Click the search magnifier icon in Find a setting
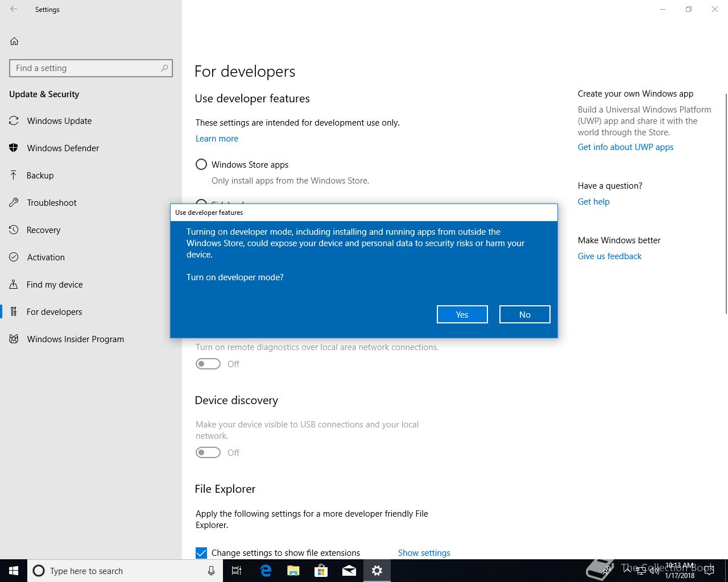 point(164,68)
